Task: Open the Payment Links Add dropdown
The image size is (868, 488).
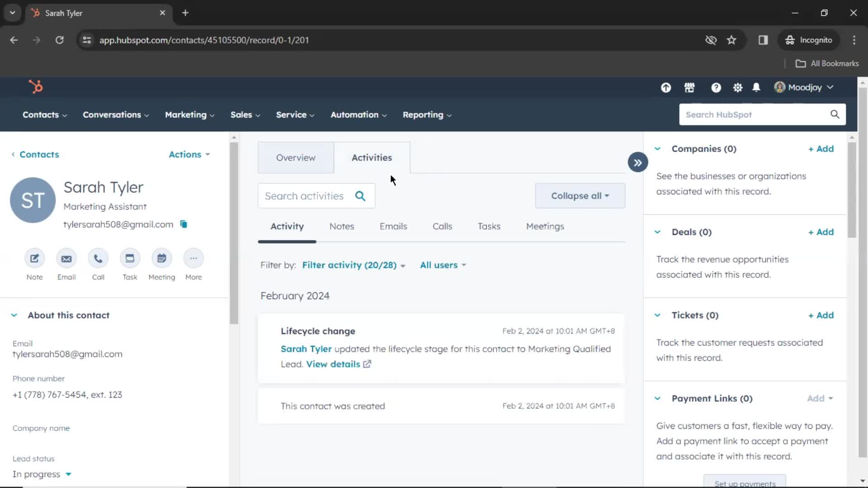Action: click(x=820, y=399)
